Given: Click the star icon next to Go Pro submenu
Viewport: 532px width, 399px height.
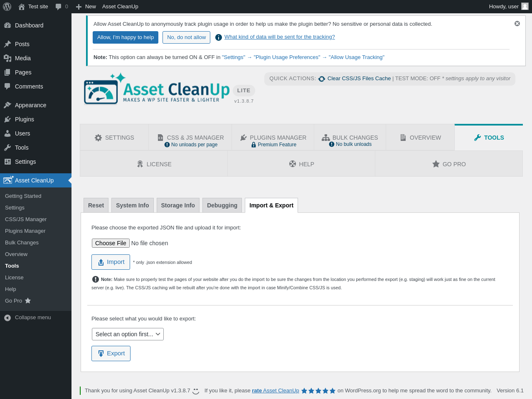Looking at the screenshot, I should (28, 300).
